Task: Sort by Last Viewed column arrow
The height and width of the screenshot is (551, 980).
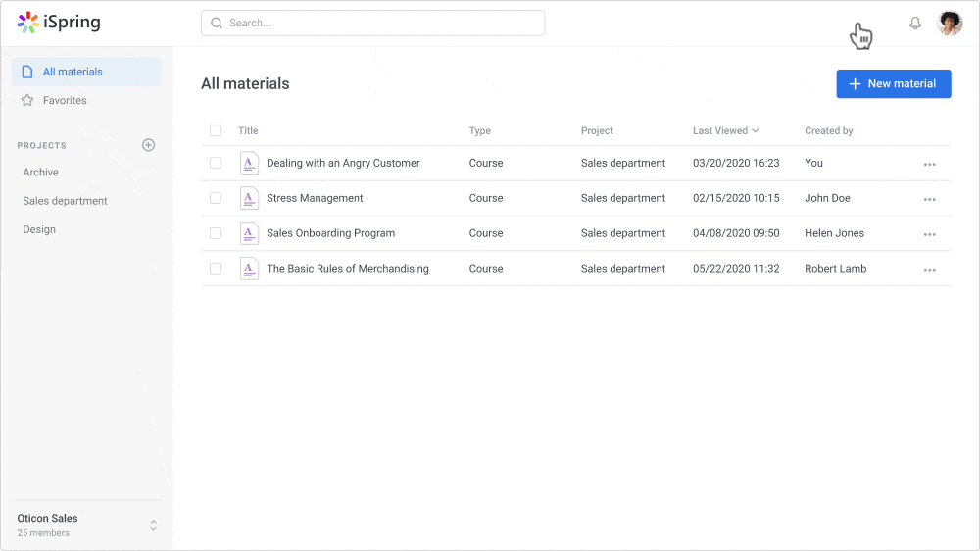Action: (x=756, y=130)
